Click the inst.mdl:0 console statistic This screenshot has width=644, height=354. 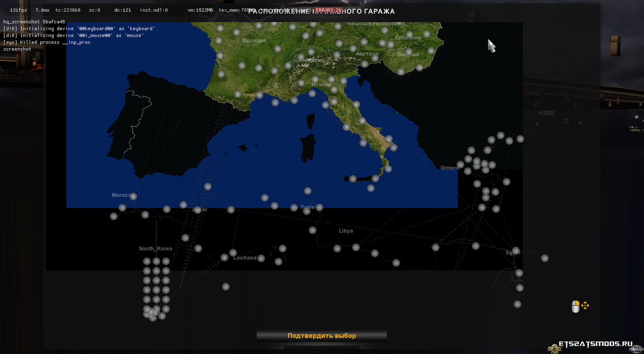tap(153, 10)
